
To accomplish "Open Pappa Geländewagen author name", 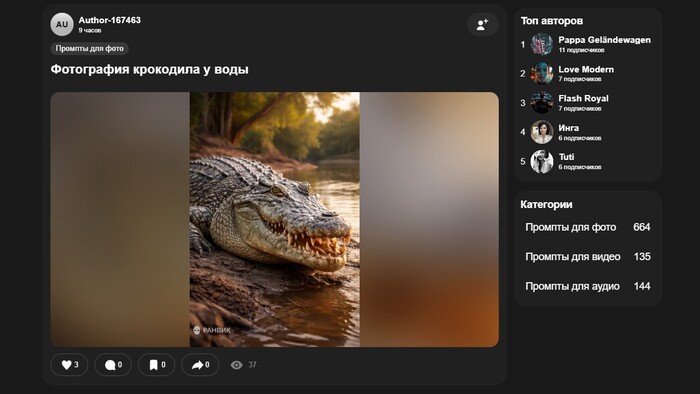I will (x=604, y=40).
